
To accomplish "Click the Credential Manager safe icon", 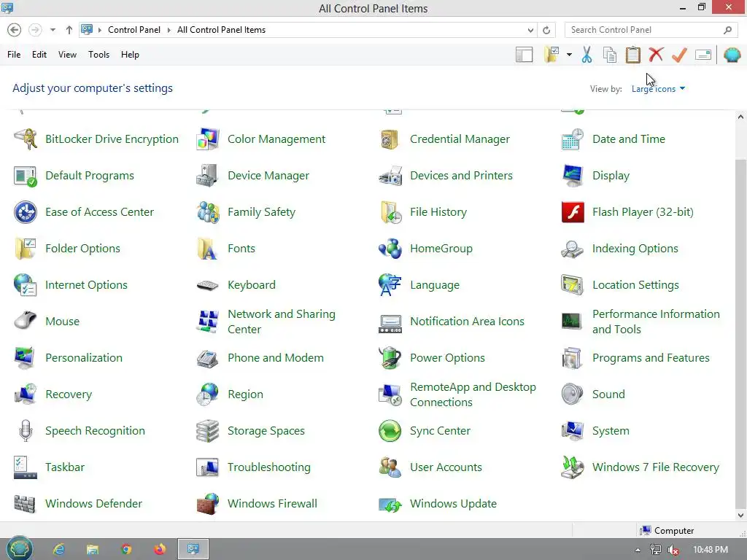I will (x=390, y=139).
